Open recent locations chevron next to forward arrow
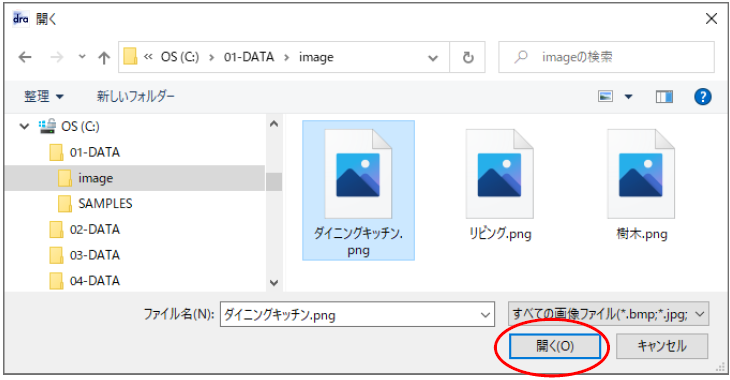The image size is (730, 380). (x=82, y=57)
